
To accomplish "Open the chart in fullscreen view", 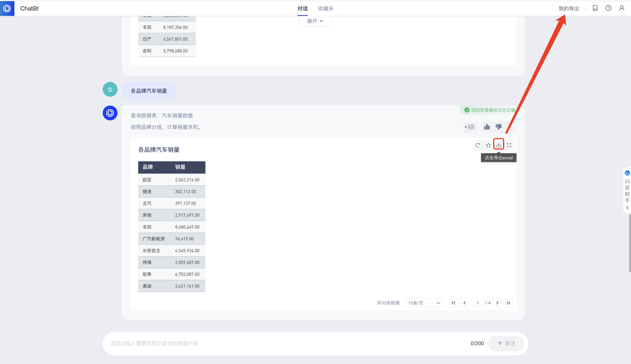I will coord(509,145).
